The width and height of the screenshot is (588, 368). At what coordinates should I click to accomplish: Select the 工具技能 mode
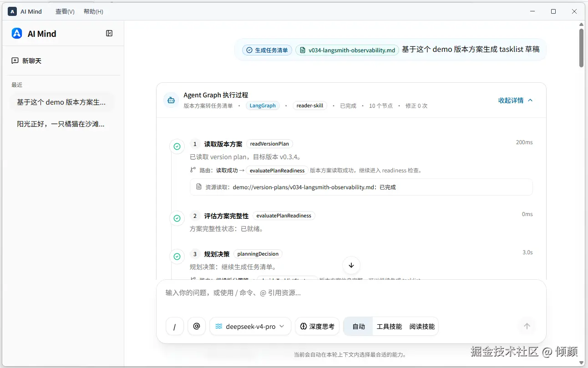pos(389,326)
